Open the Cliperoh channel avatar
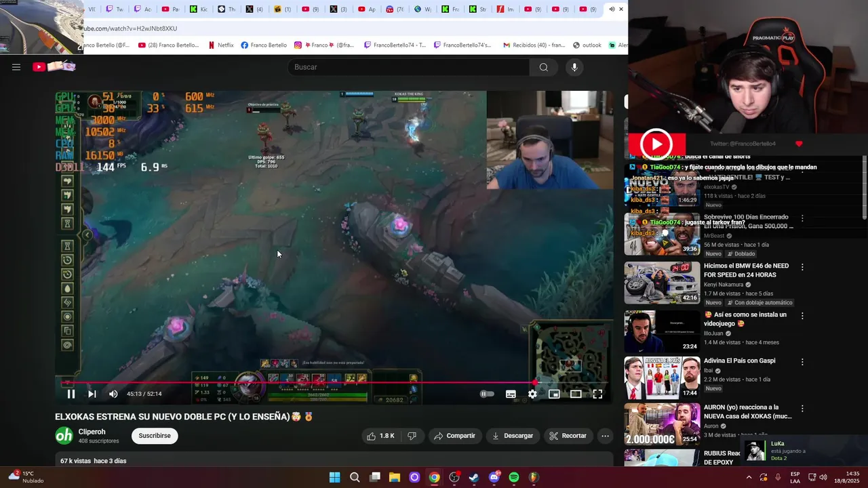Image resolution: width=868 pixels, height=488 pixels. (64, 436)
